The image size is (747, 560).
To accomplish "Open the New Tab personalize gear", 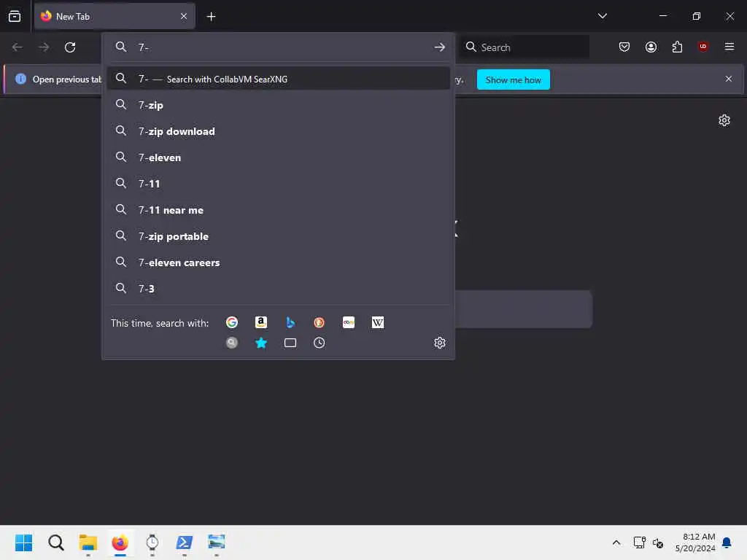I will coord(724,120).
